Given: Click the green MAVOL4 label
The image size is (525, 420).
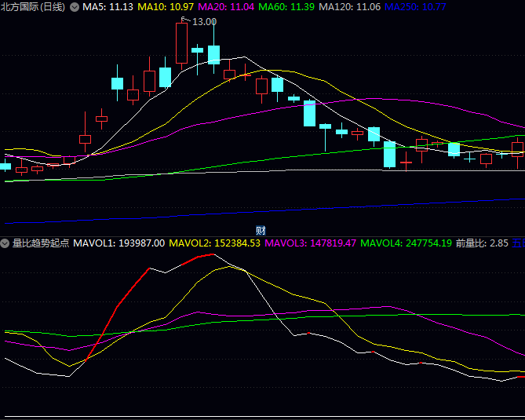Looking at the screenshot, I should click(x=406, y=243).
